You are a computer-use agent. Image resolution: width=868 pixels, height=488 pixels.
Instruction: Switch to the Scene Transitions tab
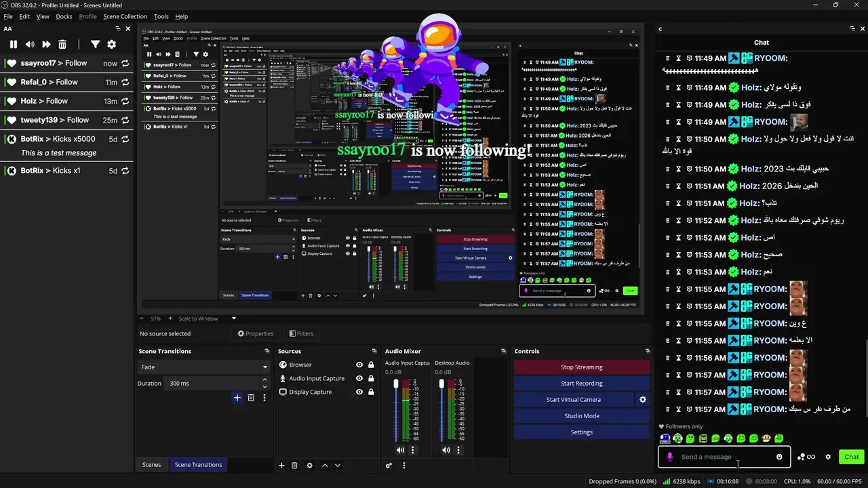pyautogui.click(x=198, y=465)
